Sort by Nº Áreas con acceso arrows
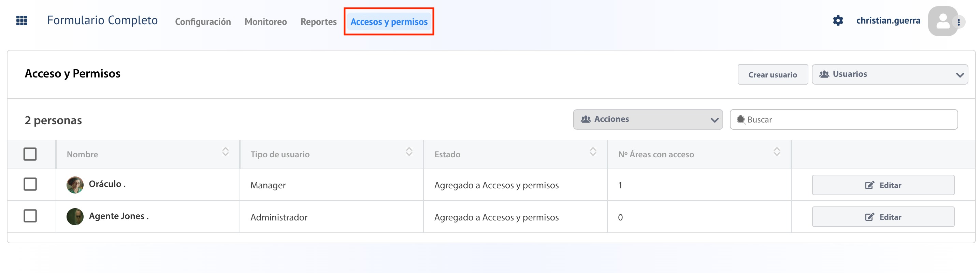The image size is (980, 273). pyautogui.click(x=777, y=152)
